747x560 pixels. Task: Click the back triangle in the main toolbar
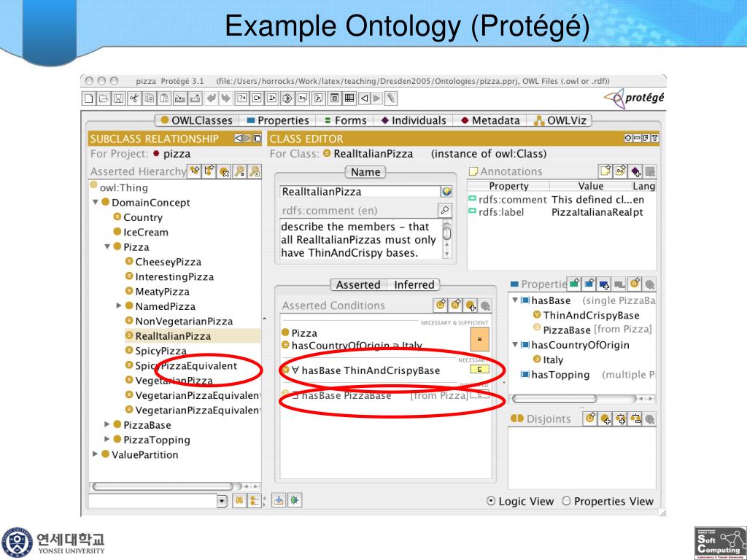point(364,98)
